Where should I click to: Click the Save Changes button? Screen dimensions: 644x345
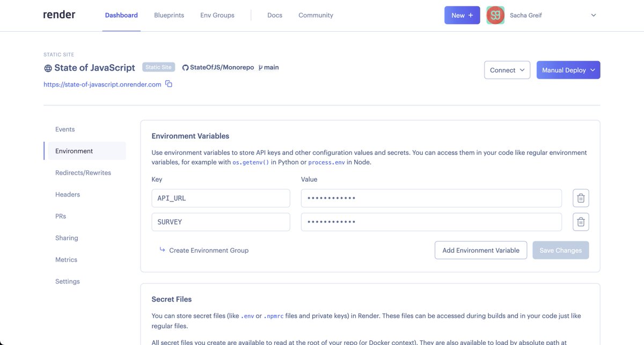(x=561, y=250)
